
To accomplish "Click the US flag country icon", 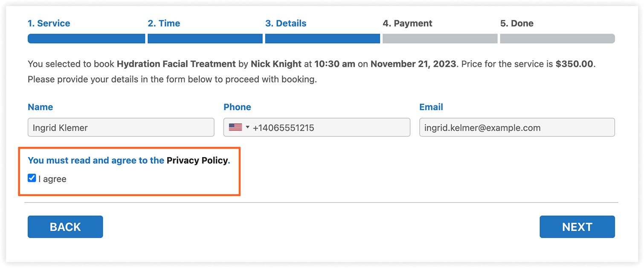I will (235, 127).
